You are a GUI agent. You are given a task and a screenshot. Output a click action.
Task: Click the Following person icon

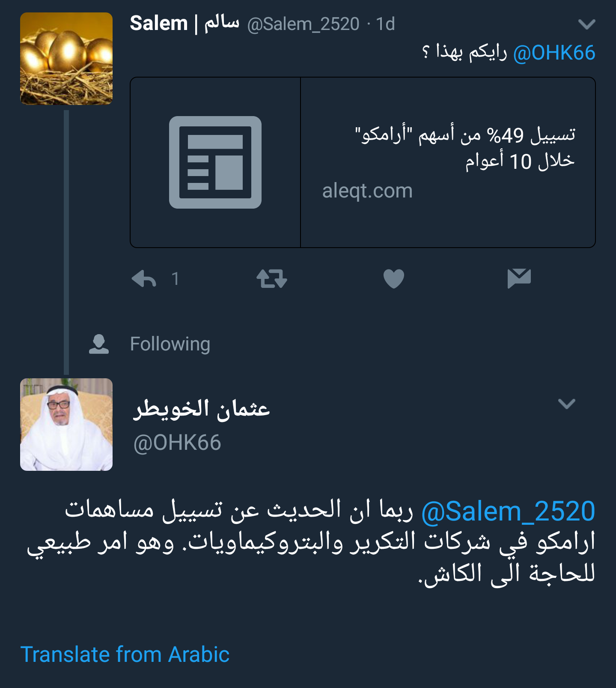click(99, 344)
